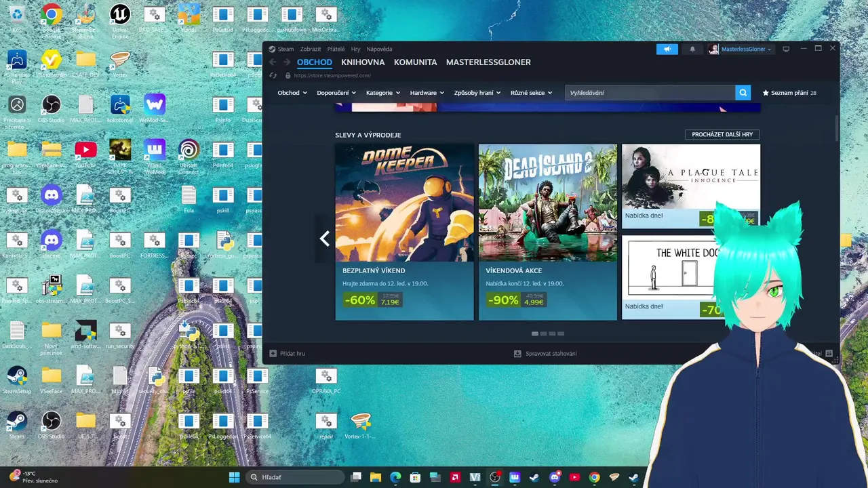Click the blue search magnifier button
868x488 pixels.
point(743,93)
